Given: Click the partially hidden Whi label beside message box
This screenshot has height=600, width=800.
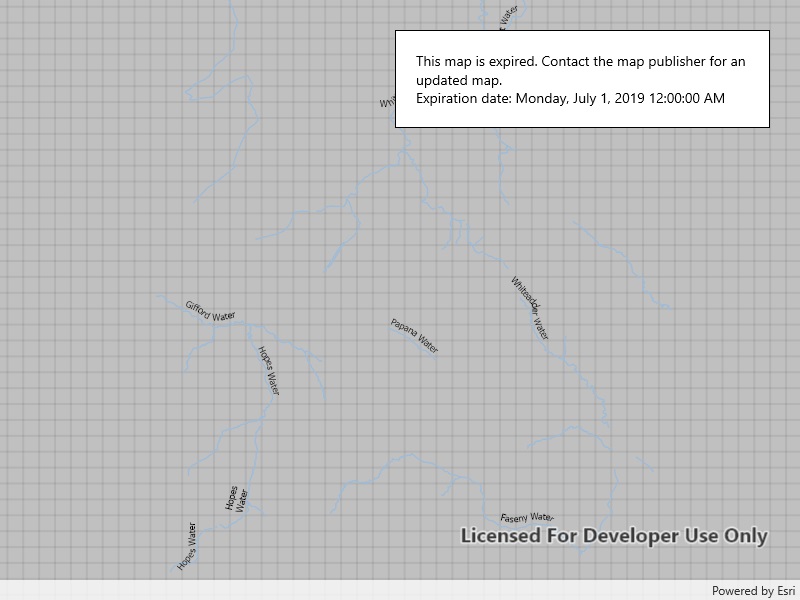Looking at the screenshot, I should 387,102.
